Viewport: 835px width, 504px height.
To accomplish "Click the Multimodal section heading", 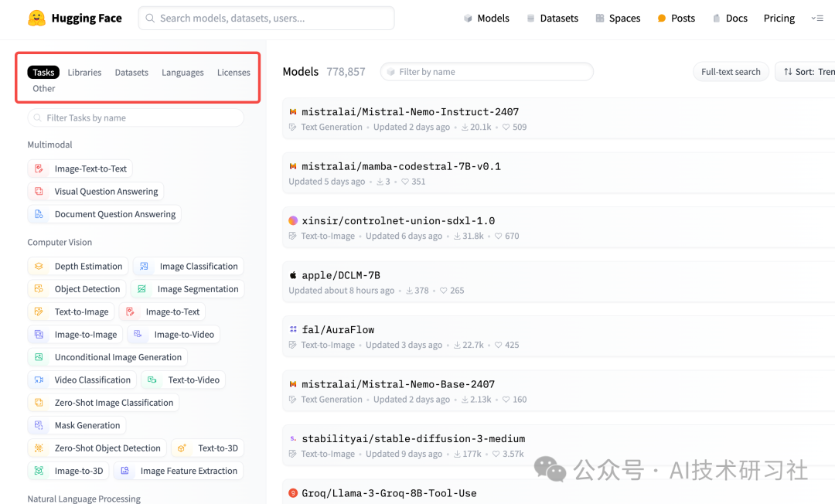I will pos(49,145).
